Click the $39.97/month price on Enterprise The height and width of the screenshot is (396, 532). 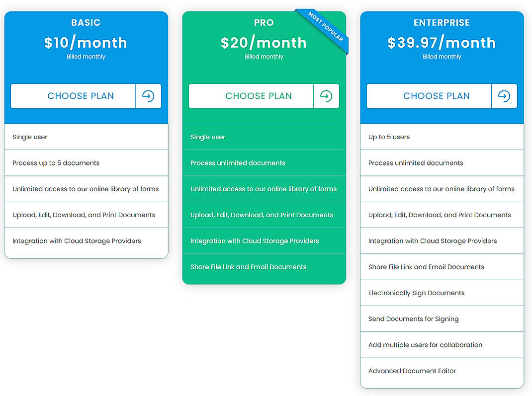pos(442,43)
